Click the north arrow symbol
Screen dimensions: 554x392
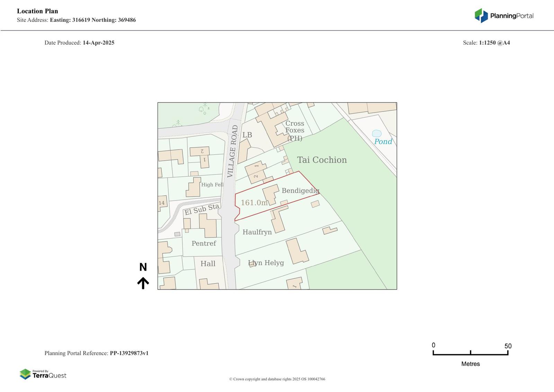coord(143,283)
